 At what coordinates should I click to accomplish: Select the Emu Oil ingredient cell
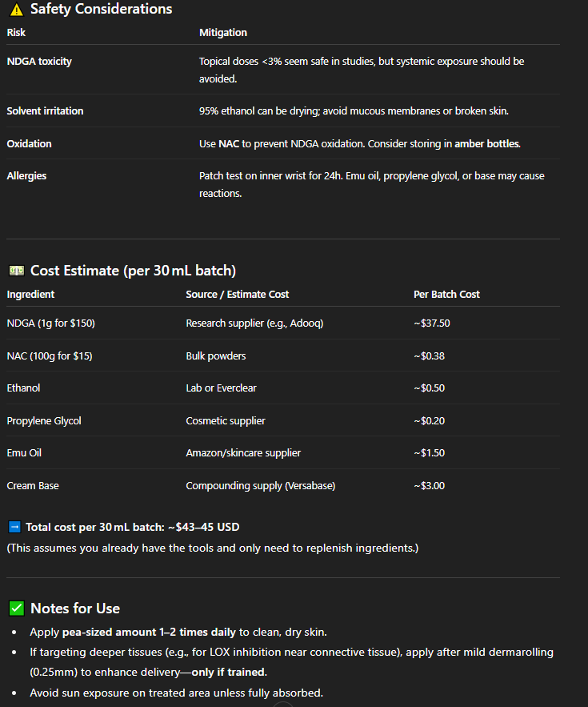tap(24, 453)
